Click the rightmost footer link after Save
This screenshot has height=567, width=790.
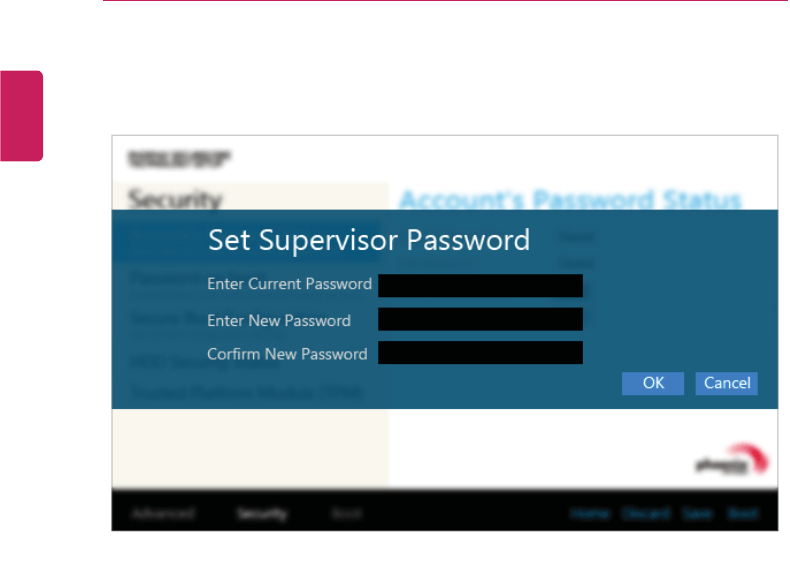click(x=743, y=514)
